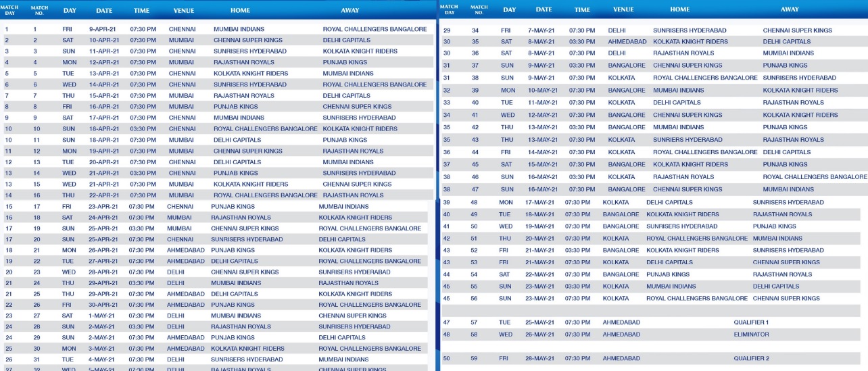The image size is (868, 371).
Task: Click the 20-APR-21 date cell
Action: (103, 162)
